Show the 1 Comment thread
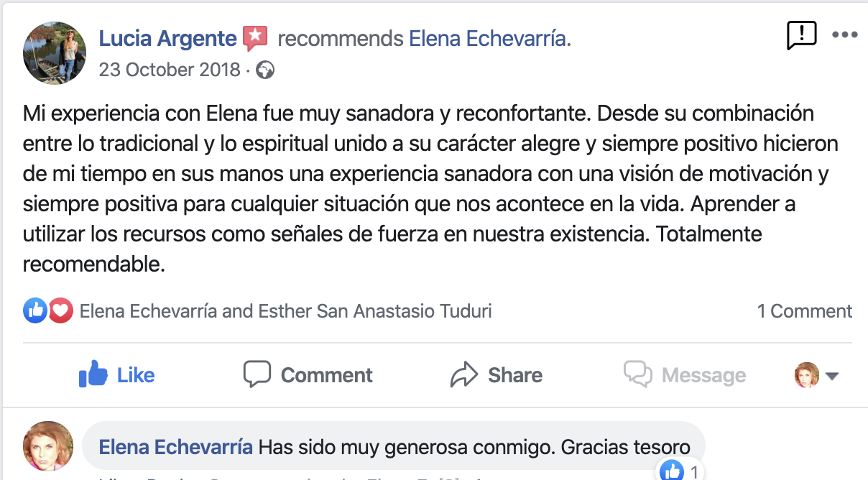This screenshot has width=868, height=480. click(x=804, y=311)
